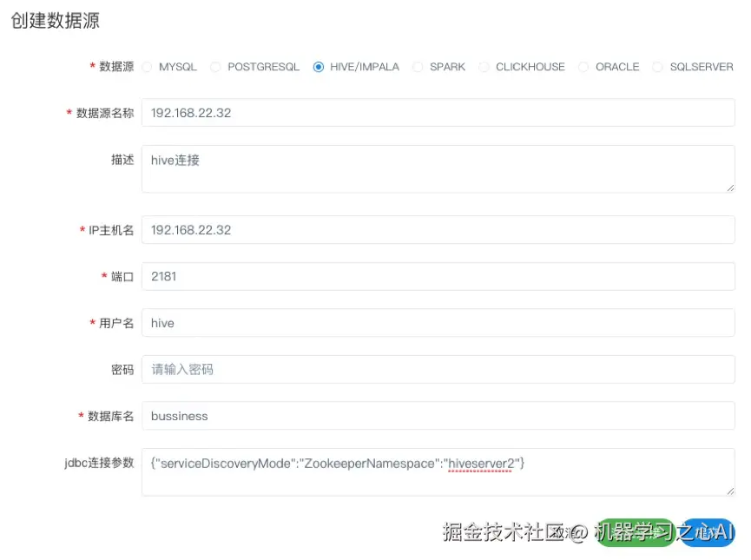This screenshot has width=751, height=560.
Task: Select the MYSQL radio button
Action: click(148, 67)
